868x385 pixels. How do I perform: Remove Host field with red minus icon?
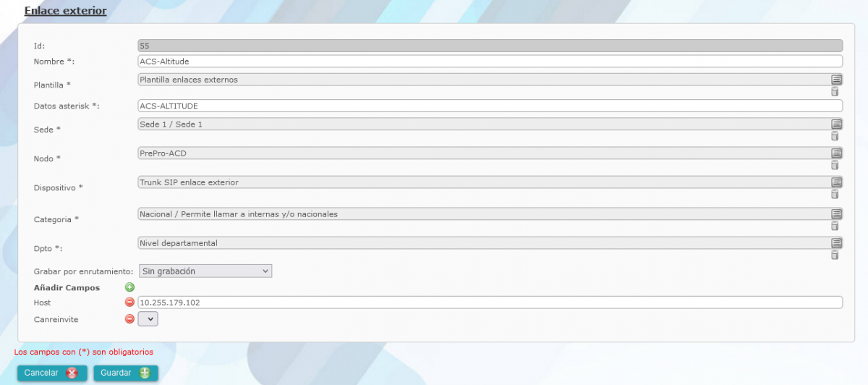pos(130,302)
